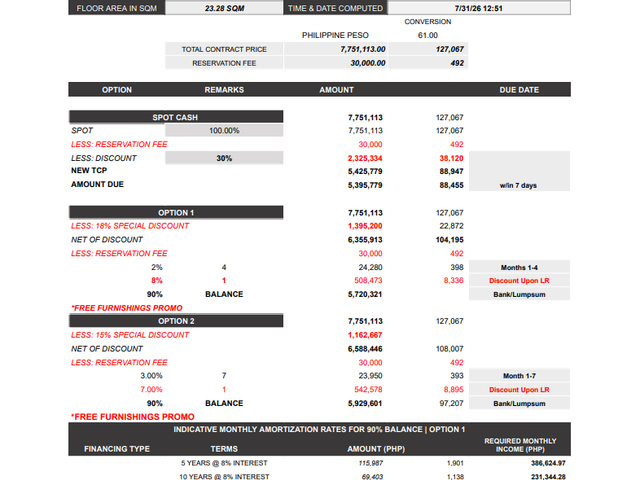Select Option 1 net of discount 6,355,913
The image size is (640, 480).
[x=365, y=240]
